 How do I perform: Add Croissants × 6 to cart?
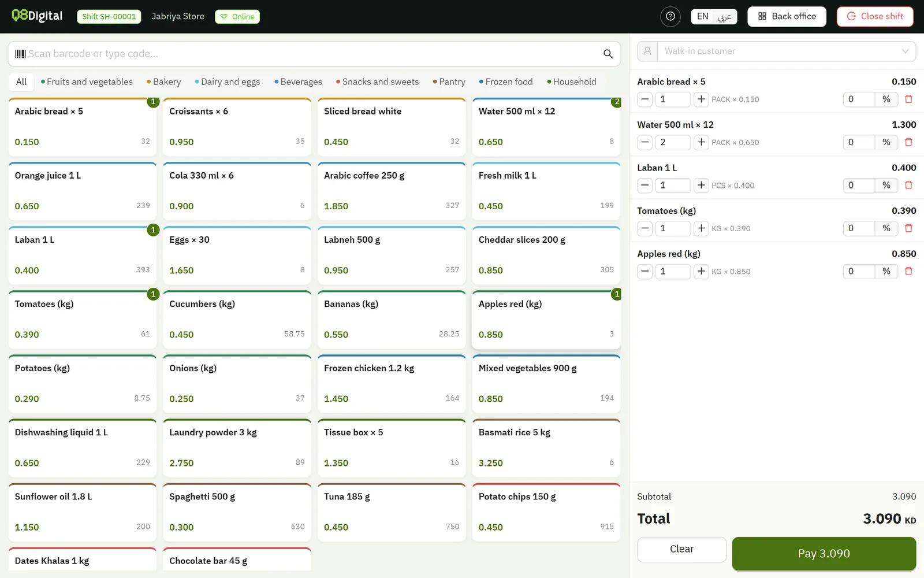tap(237, 127)
